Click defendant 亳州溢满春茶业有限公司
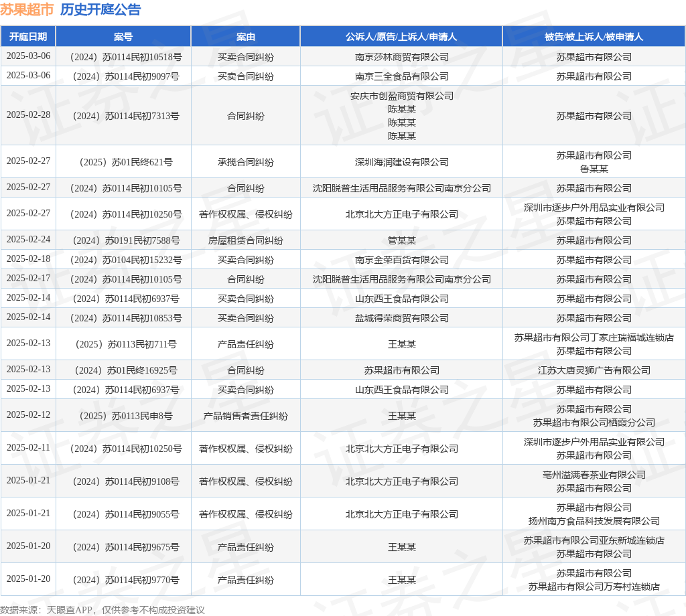This screenshot has height=616, width=686. pos(594,475)
